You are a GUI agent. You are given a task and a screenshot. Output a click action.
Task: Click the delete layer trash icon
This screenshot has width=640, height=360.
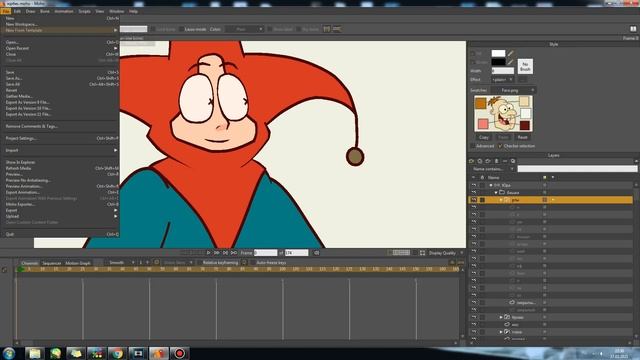[496, 161]
